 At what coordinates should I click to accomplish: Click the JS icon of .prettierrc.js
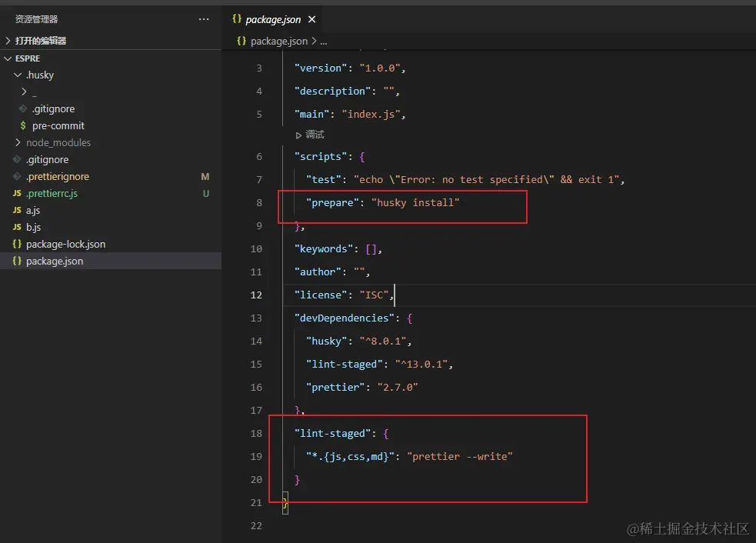click(17, 193)
